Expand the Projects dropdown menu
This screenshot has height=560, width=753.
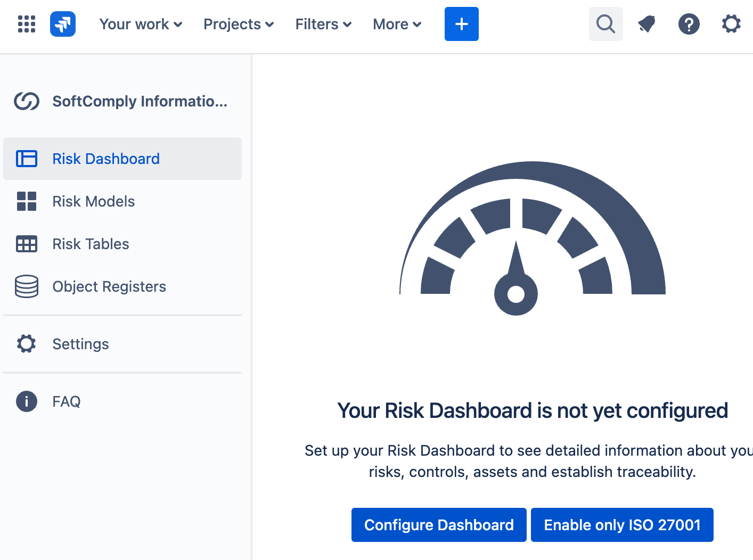(239, 24)
